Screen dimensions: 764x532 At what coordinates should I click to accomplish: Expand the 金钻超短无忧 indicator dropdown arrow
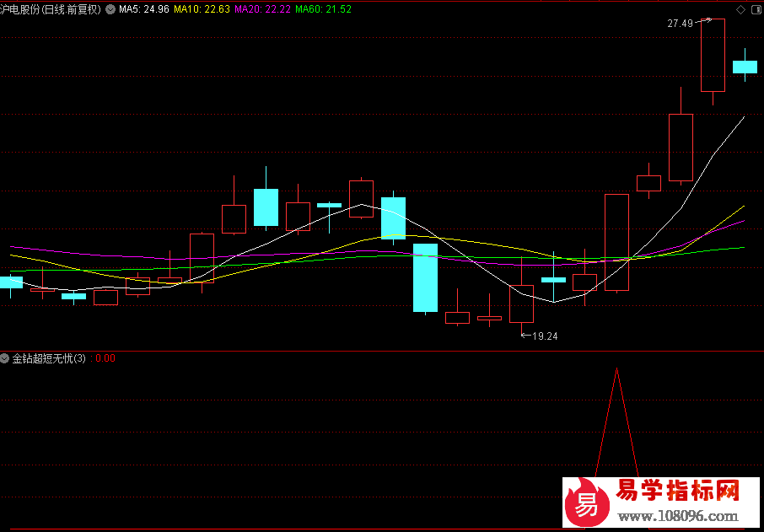coord(5,358)
